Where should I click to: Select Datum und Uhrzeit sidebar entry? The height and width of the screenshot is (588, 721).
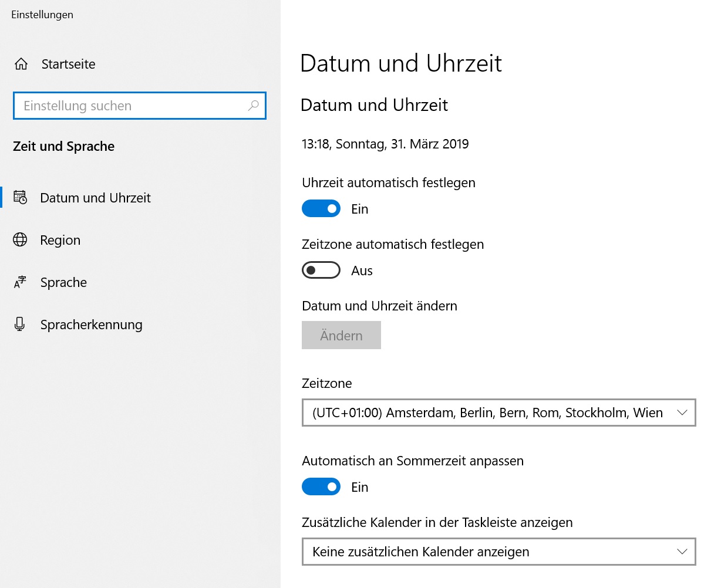95,198
